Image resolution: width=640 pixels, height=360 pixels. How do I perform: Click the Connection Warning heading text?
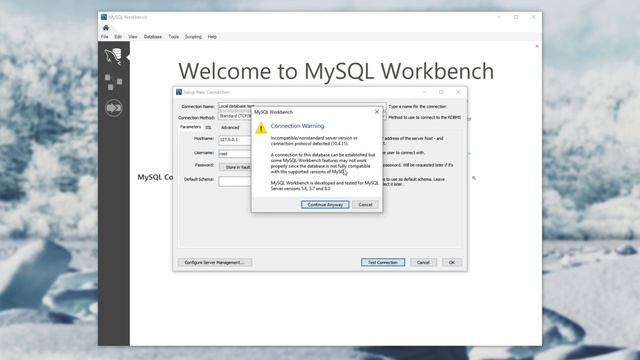tap(297, 126)
